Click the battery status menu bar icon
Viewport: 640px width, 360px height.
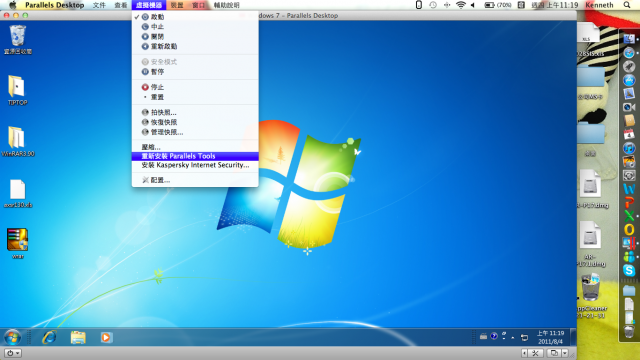point(498,5)
